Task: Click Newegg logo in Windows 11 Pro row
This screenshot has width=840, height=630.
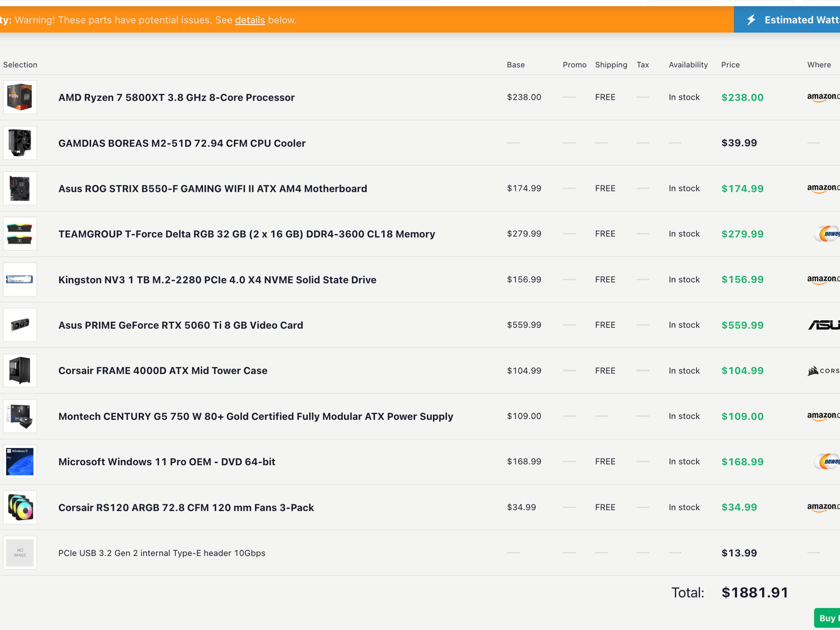Action: point(826,461)
